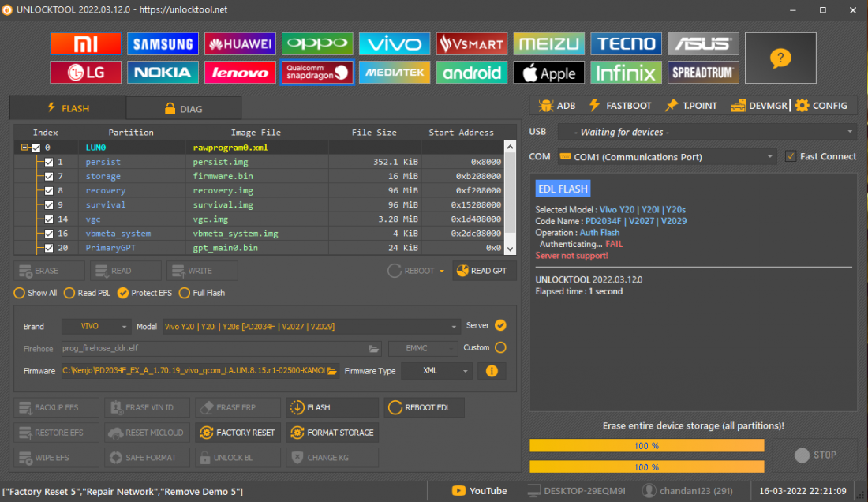Screen dimensions: 868x502
Task: Click the FORMAT STORAGE button
Action: point(332,433)
